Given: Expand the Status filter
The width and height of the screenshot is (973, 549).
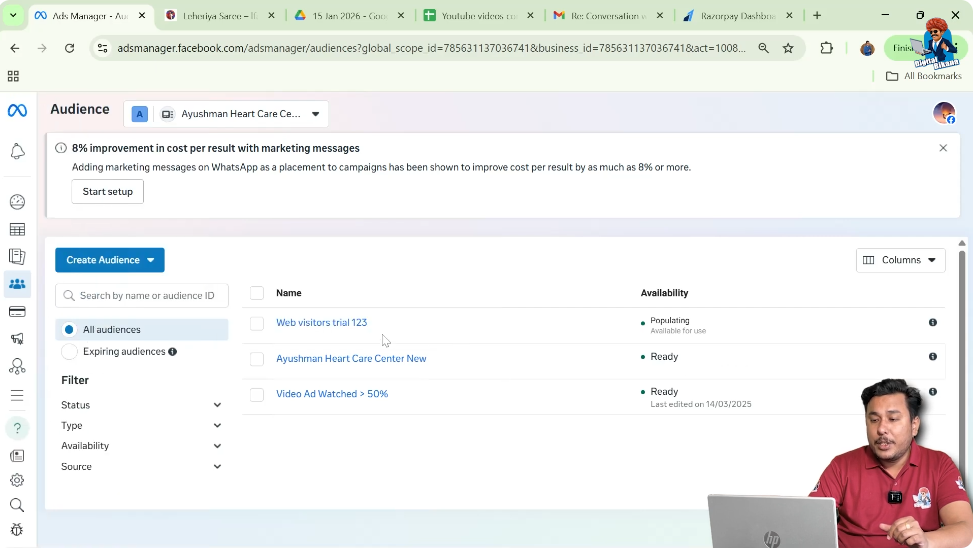Looking at the screenshot, I should [141, 405].
